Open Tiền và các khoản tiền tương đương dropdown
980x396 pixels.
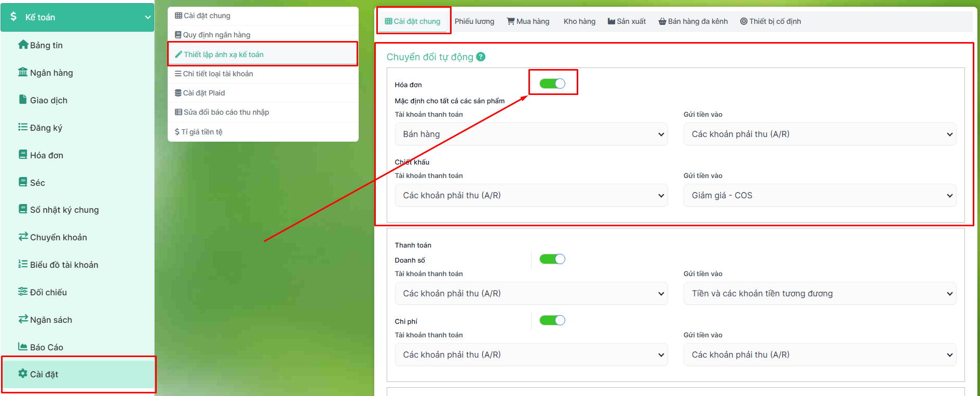click(820, 294)
